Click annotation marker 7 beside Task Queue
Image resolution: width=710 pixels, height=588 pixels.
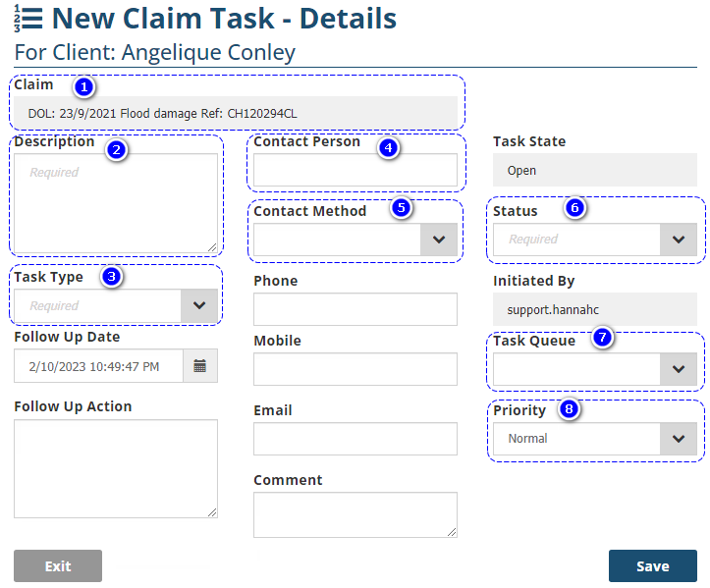(603, 339)
